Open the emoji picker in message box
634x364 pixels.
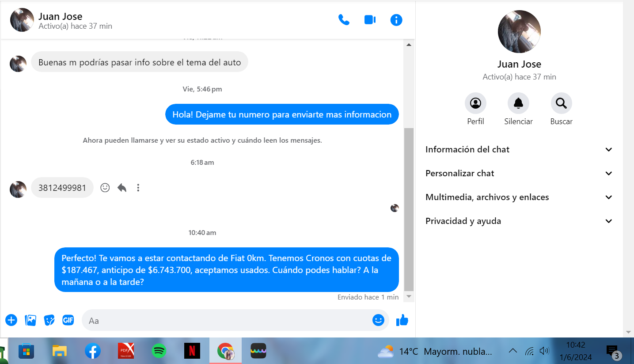(378, 320)
